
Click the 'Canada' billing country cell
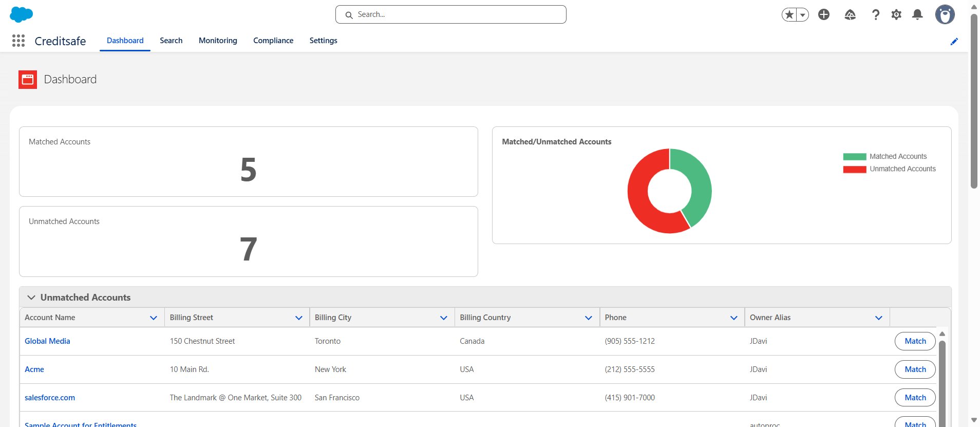pyautogui.click(x=472, y=341)
